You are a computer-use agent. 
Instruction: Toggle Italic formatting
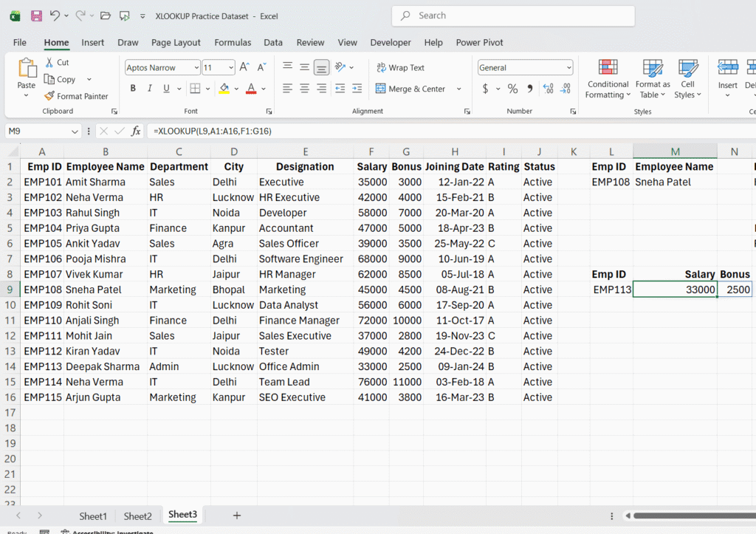pos(149,89)
